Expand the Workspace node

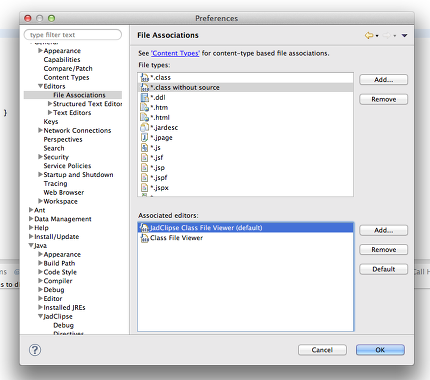[40, 201]
